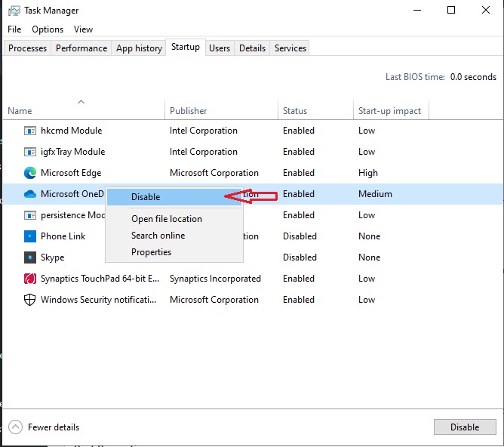
Task: Click the Fewer details label
Action: pos(54,427)
